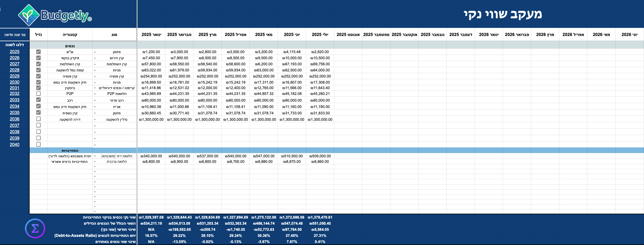Open the 2040 year link
The width and height of the screenshot is (644, 245).
pyautogui.click(x=15, y=145)
